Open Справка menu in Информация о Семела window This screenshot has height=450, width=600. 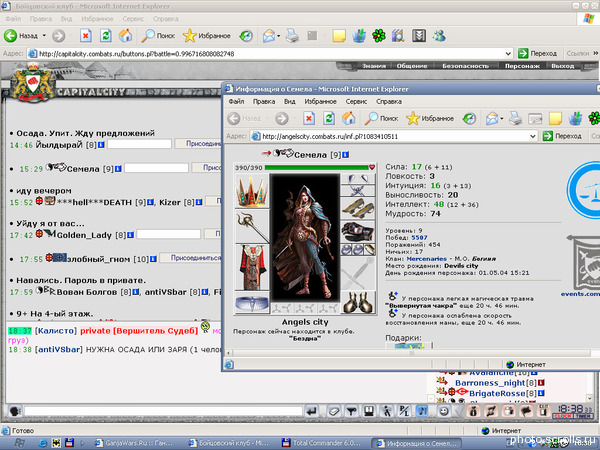coord(389,101)
